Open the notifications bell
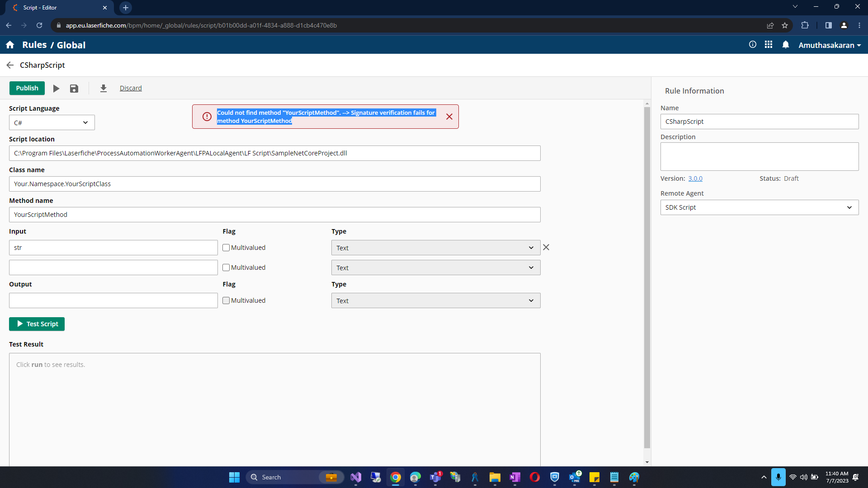The image size is (868, 488). pyautogui.click(x=786, y=45)
